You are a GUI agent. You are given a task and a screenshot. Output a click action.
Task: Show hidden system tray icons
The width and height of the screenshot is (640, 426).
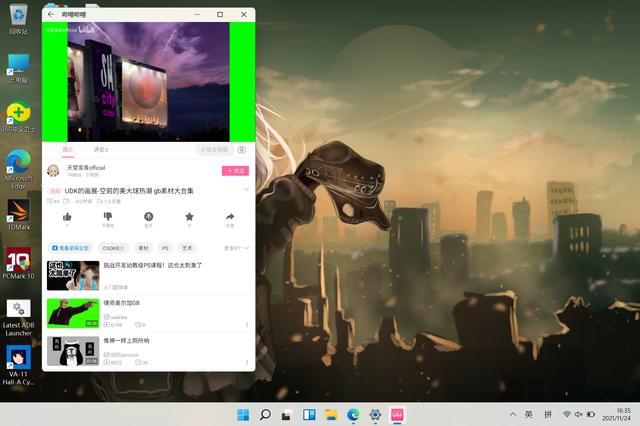pos(513,414)
